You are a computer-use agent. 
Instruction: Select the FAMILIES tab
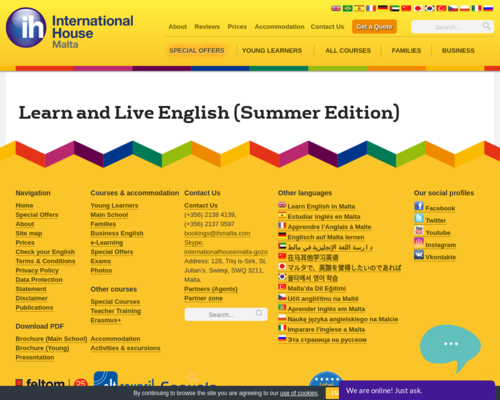(x=407, y=51)
